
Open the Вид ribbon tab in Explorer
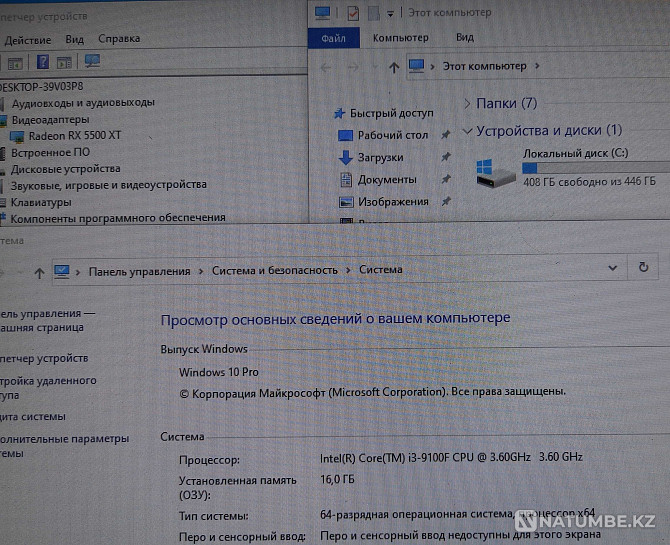click(x=464, y=38)
